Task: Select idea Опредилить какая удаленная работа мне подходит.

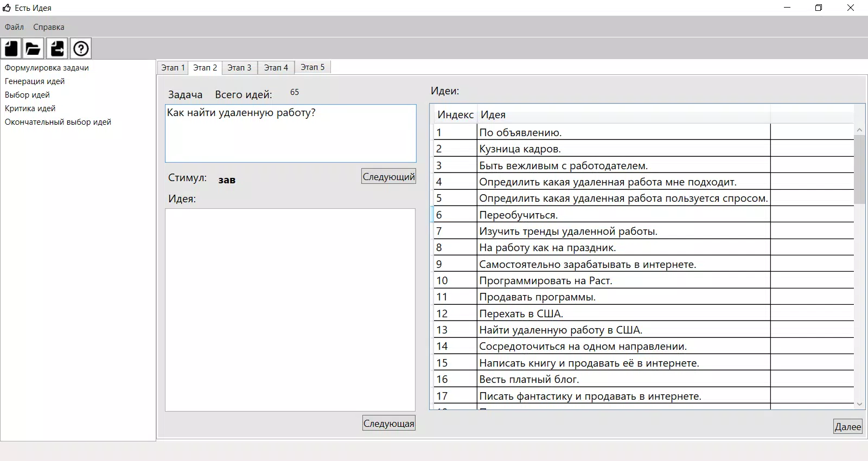Action: point(643,181)
